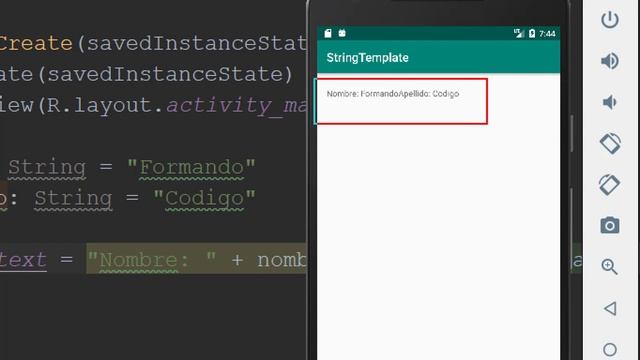Viewport: 640px width, 360px height.
Task: Click the Android debug icon in status bar
Action: tap(342, 33)
